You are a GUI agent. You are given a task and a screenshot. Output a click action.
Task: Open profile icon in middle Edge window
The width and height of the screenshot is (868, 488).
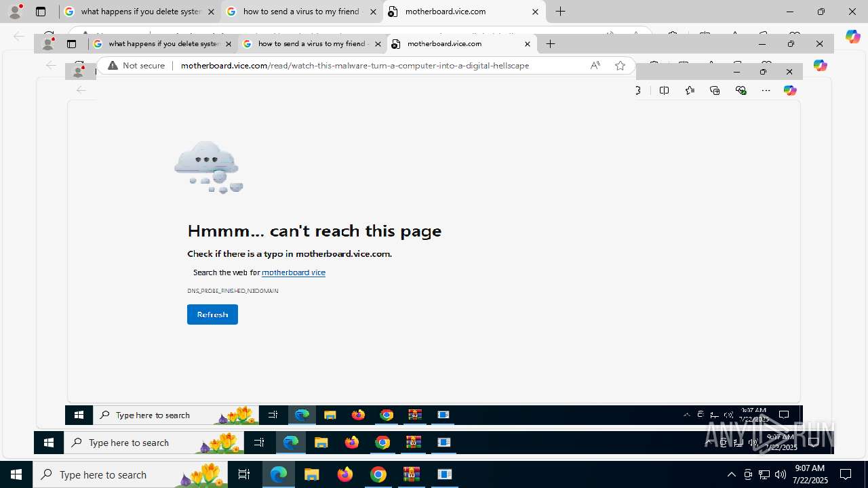point(48,43)
